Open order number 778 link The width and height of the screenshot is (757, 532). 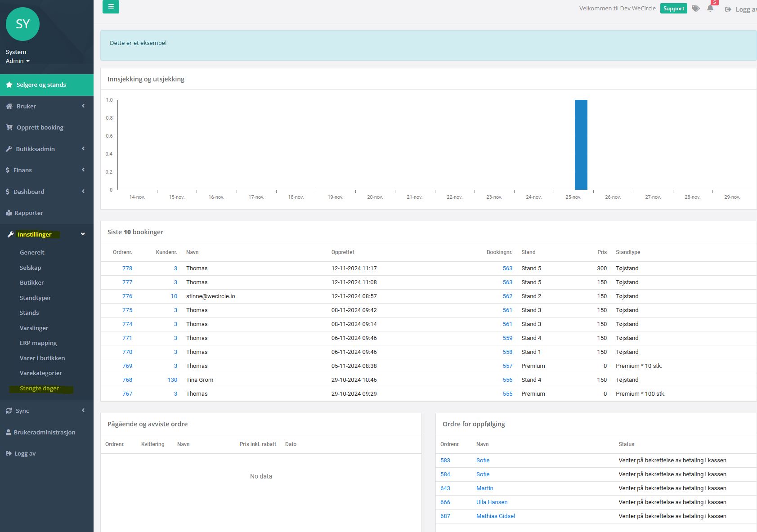click(x=127, y=268)
